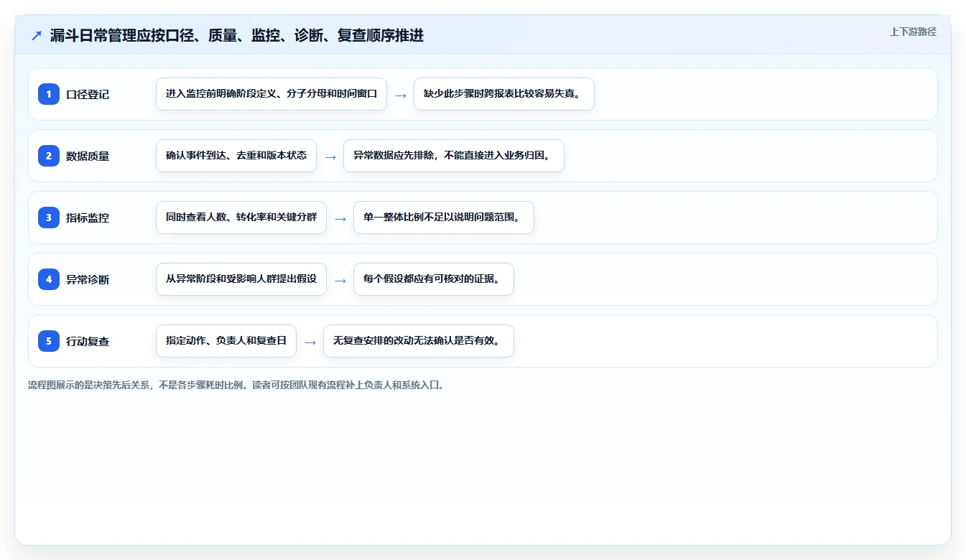This screenshot has width=966, height=560.
Task: Click the 同时查看人数、转化率和关键分群 box
Action: click(x=241, y=218)
